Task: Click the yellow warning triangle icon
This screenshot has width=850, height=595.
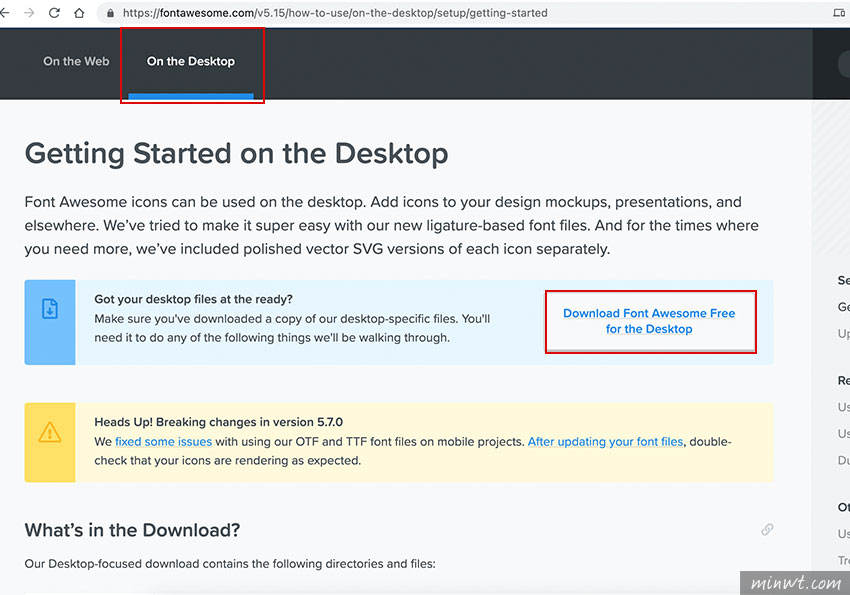Action: tap(50, 432)
